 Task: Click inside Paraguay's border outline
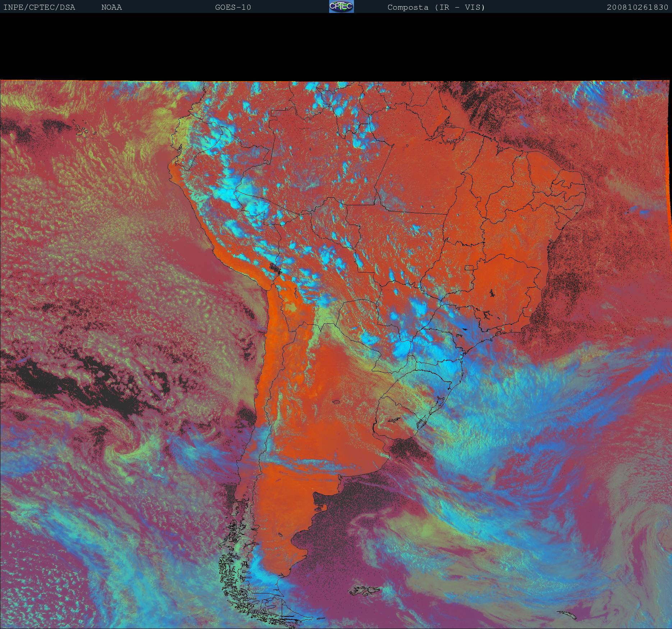(359, 316)
